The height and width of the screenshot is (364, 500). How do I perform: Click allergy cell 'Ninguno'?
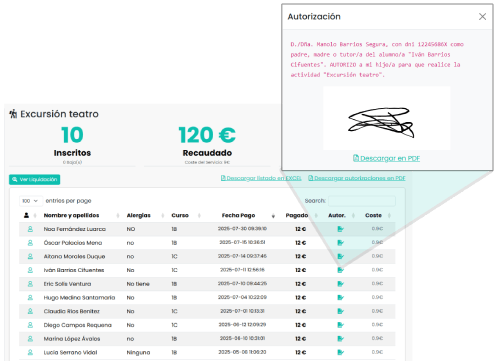[x=138, y=352]
